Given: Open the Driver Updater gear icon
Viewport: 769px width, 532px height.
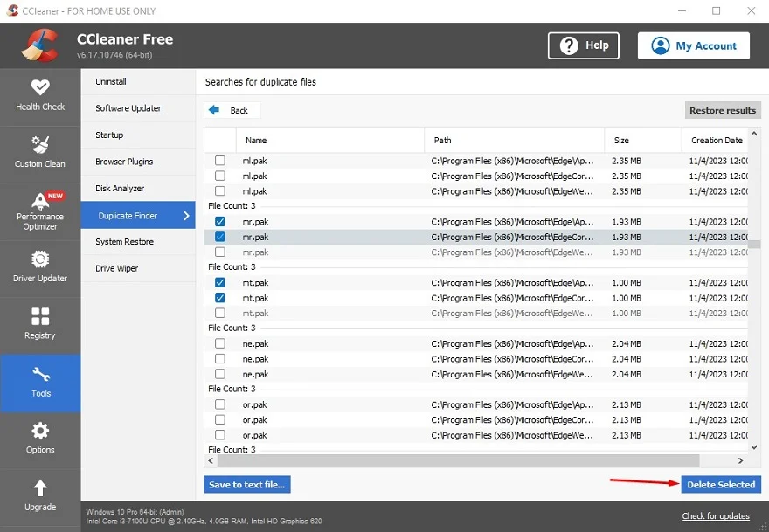Looking at the screenshot, I should pyautogui.click(x=40, y=259).
